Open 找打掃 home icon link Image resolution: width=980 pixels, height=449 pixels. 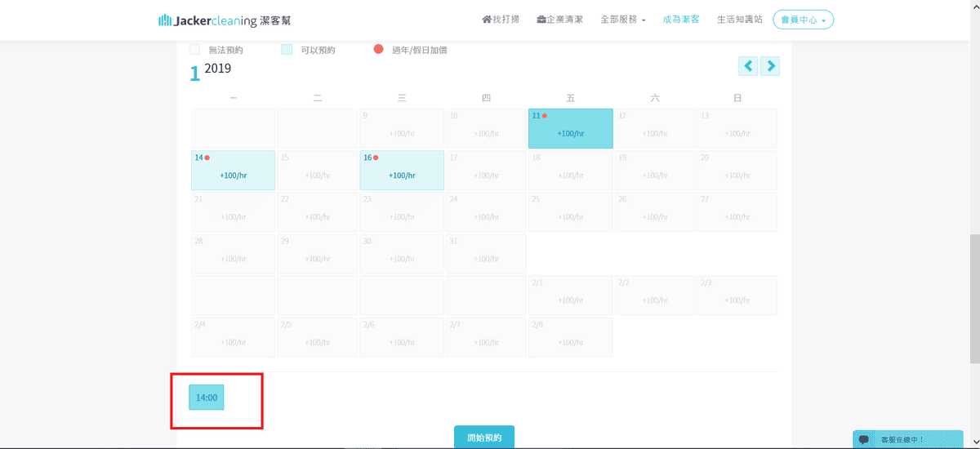pyautogui.click(x=501, y=20)
